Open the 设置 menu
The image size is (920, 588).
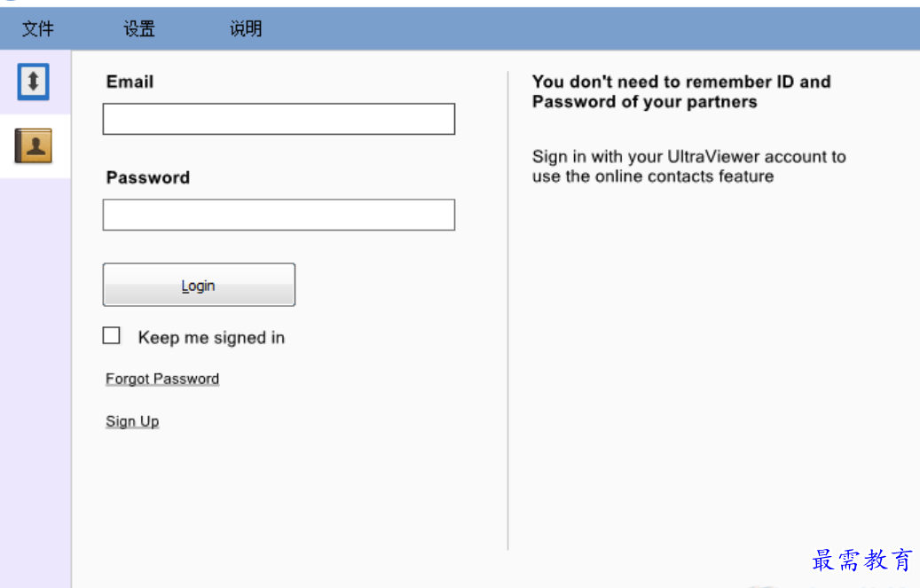(x=139, y=29)
